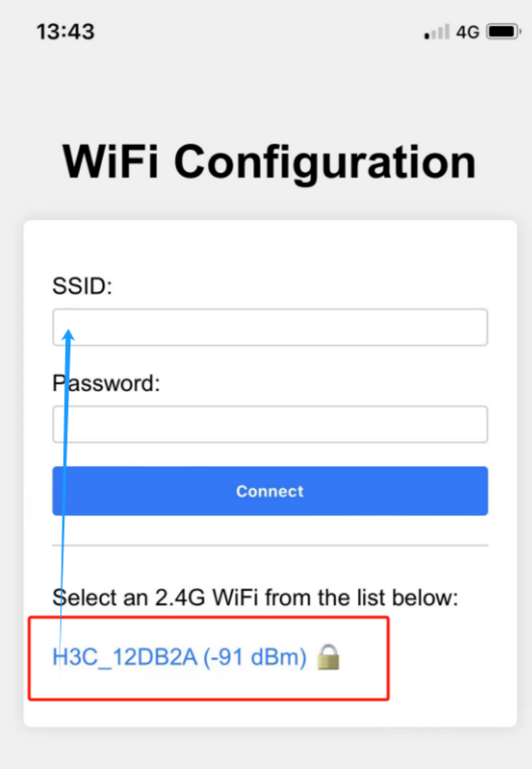
Task: Tap the horizontal divider below Connect
Action: pos(270,545)
